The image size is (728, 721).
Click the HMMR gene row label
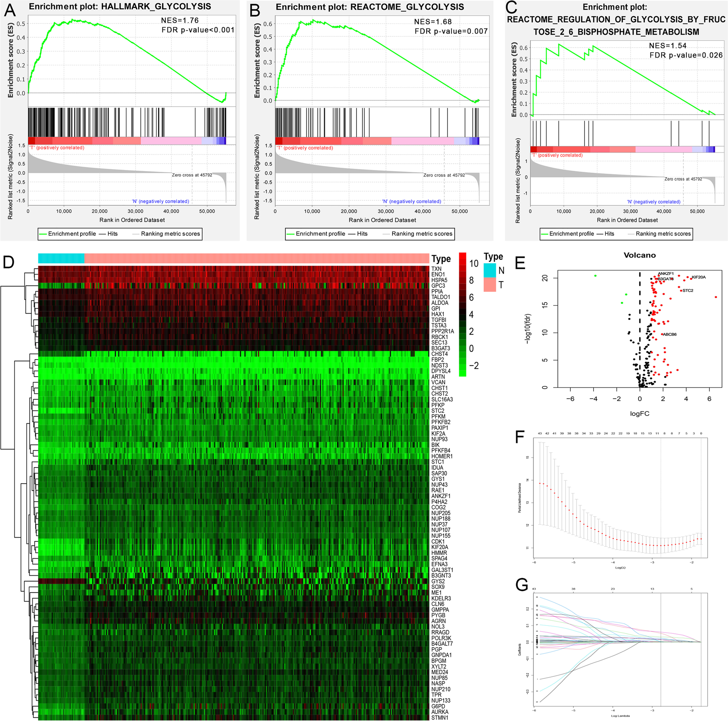439,553
